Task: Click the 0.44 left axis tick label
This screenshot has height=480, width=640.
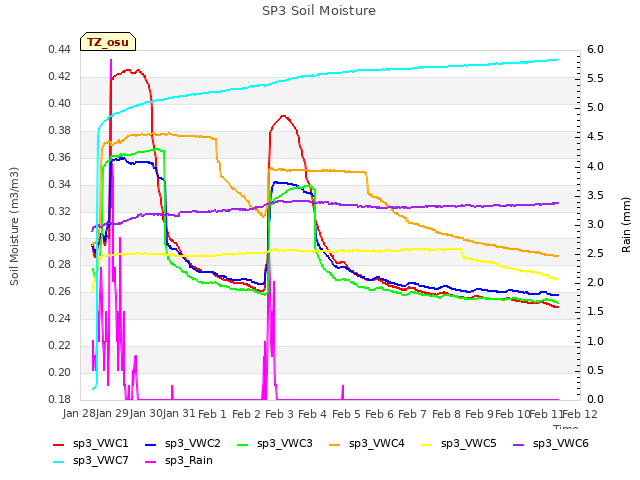Action: (x=59, y=49)
